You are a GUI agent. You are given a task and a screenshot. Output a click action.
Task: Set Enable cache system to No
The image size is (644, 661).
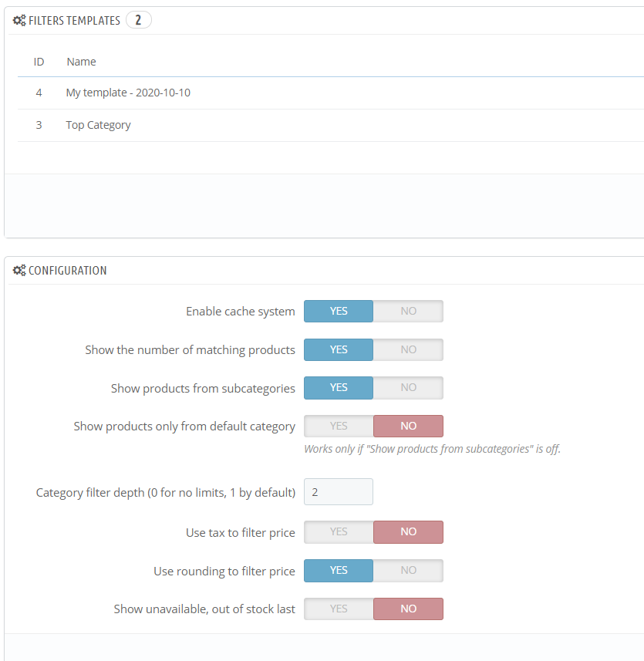tap(408, 311)
